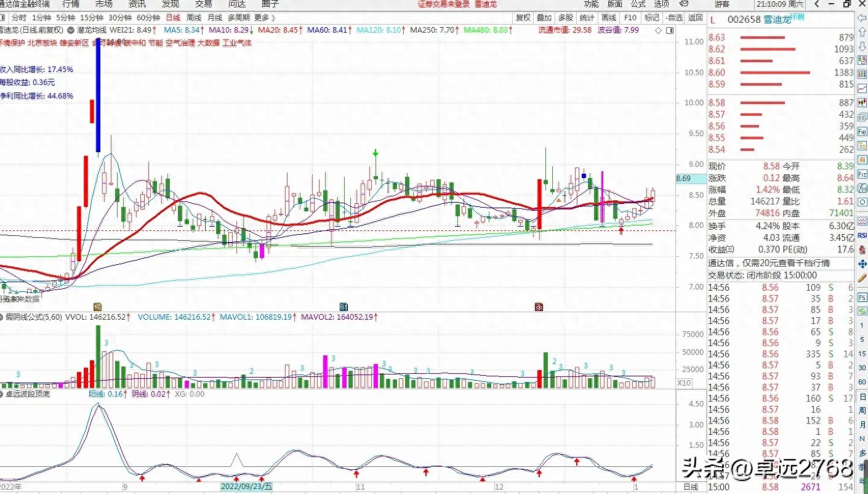Click the 返回 back button
This screenshot has width=868, height=494.
click(695, 18)
